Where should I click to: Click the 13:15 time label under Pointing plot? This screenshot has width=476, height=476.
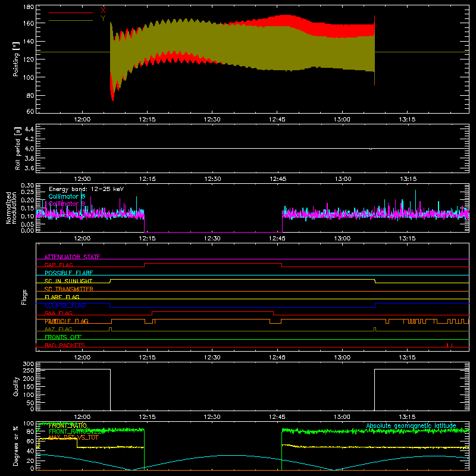407,120
